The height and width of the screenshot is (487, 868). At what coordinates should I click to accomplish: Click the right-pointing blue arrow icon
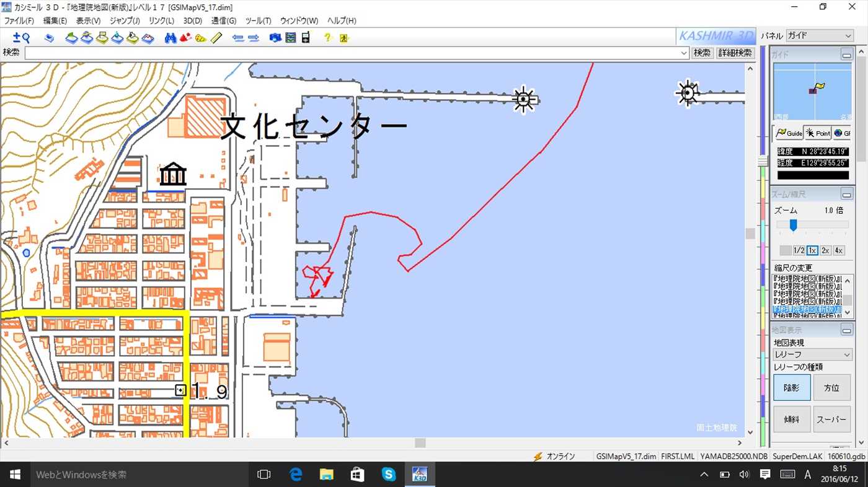pyautogui.click(x=253, y=38)
